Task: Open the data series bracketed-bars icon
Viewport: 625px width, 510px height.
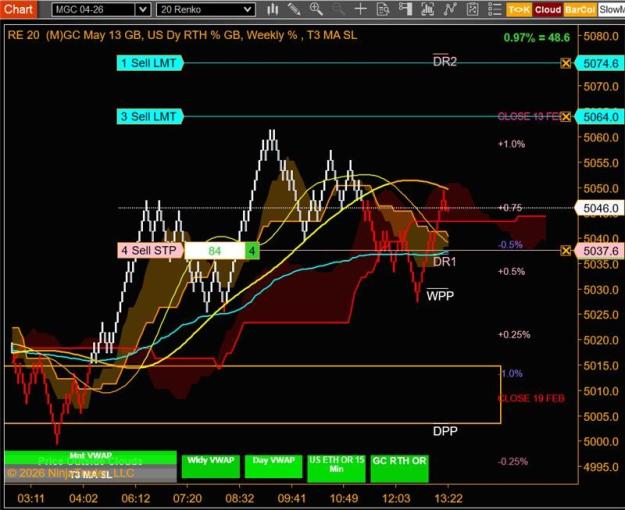Action: click(427, 9)
